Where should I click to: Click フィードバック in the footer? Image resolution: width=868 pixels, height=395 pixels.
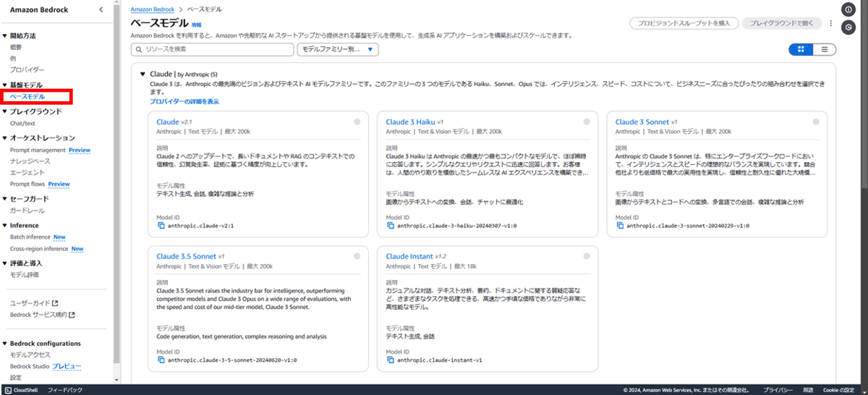(x=64, y=389)
